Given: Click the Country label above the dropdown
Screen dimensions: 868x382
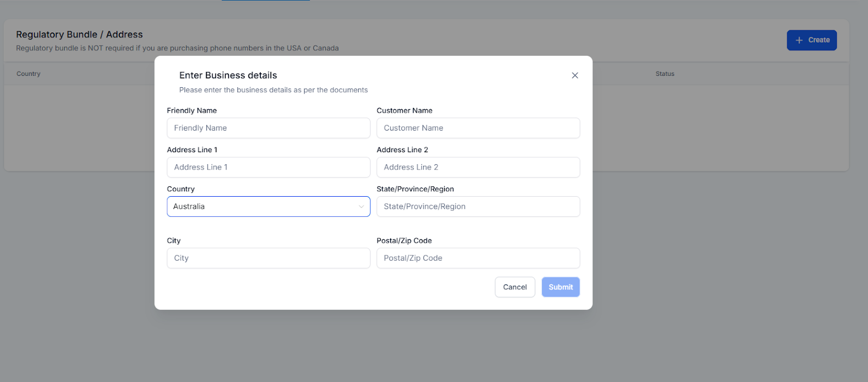Looking at the screenshot, I should (181, 189).
